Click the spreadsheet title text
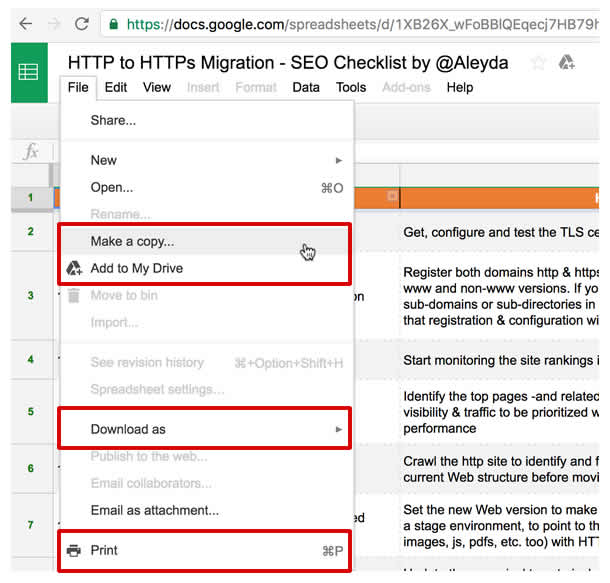This screenshot has height=583, width=610. 288,63
